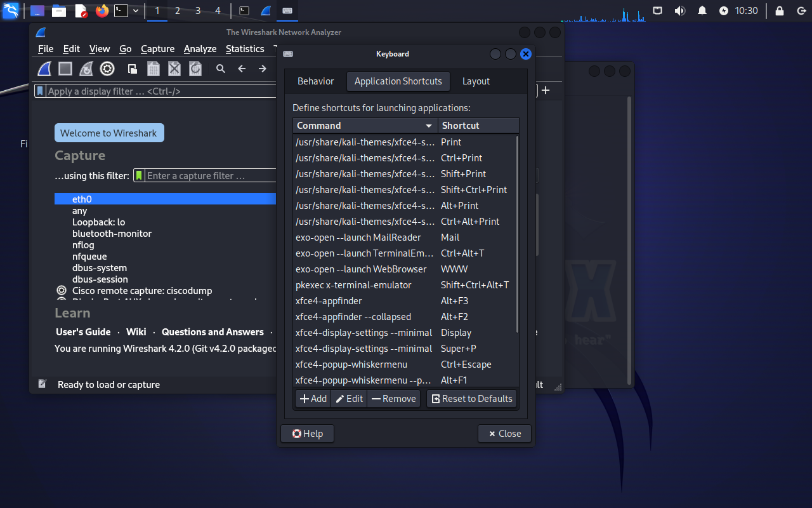The image size is (812, 508).
Task: Click the Welcome to Wireshark button
Action: (x=109, y=133)
